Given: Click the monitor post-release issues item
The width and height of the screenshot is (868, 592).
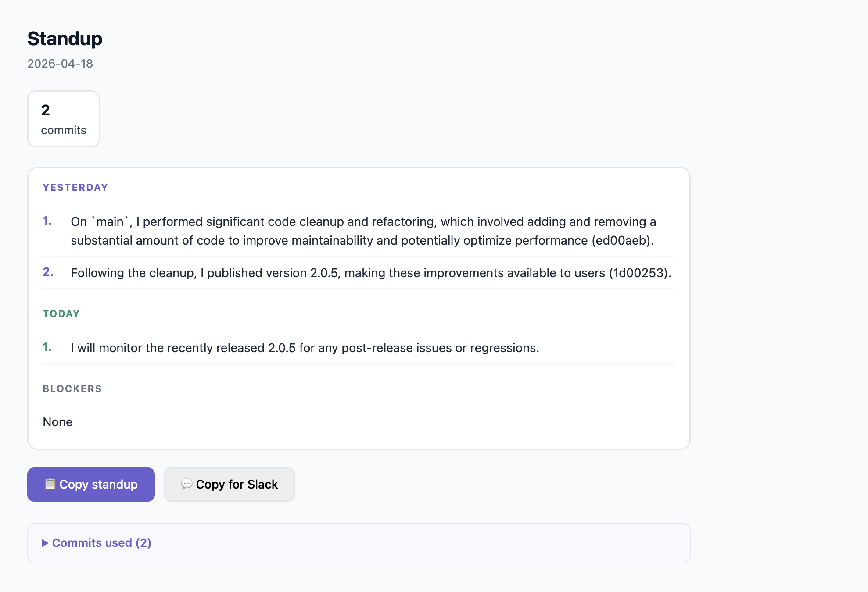Looking at the screenshot, I should pos(305,348).
